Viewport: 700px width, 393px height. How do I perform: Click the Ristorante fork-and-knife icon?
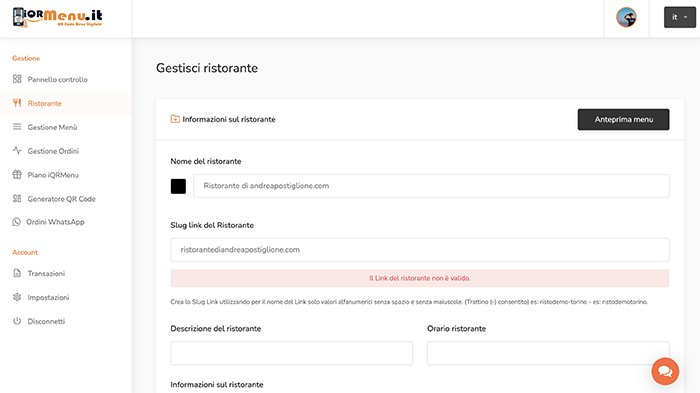[x=17, y=103]
